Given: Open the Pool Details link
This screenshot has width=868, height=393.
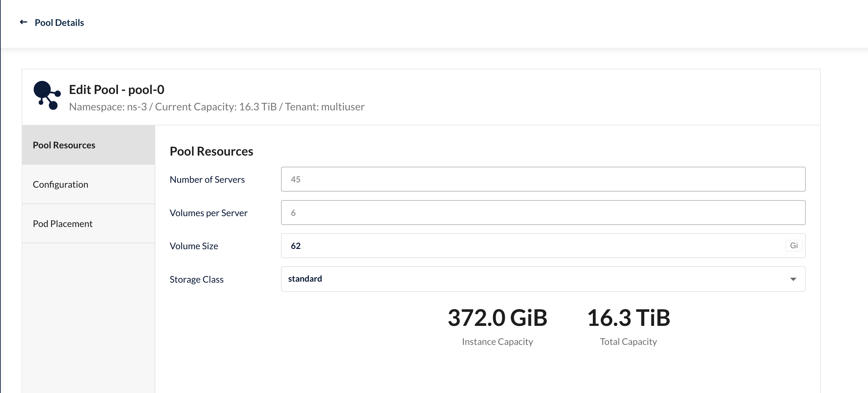Looking at the screenshot, I should 59,23.
